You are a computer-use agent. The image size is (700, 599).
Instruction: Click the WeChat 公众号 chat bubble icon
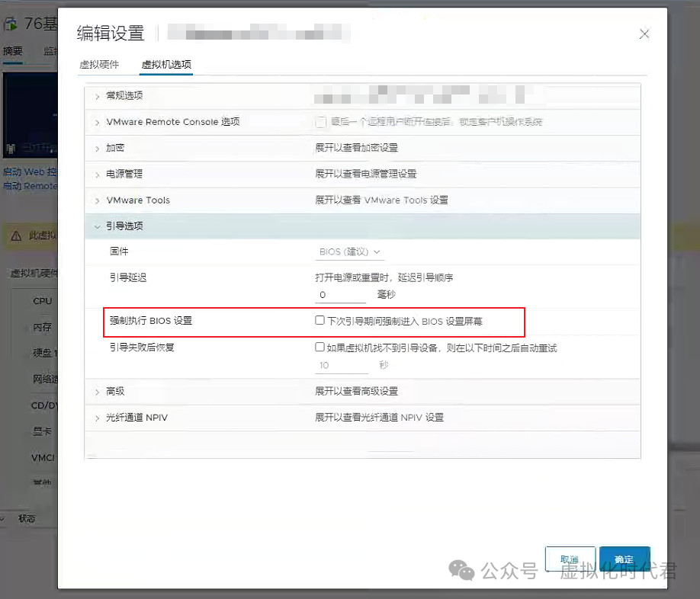click(461, 570)
